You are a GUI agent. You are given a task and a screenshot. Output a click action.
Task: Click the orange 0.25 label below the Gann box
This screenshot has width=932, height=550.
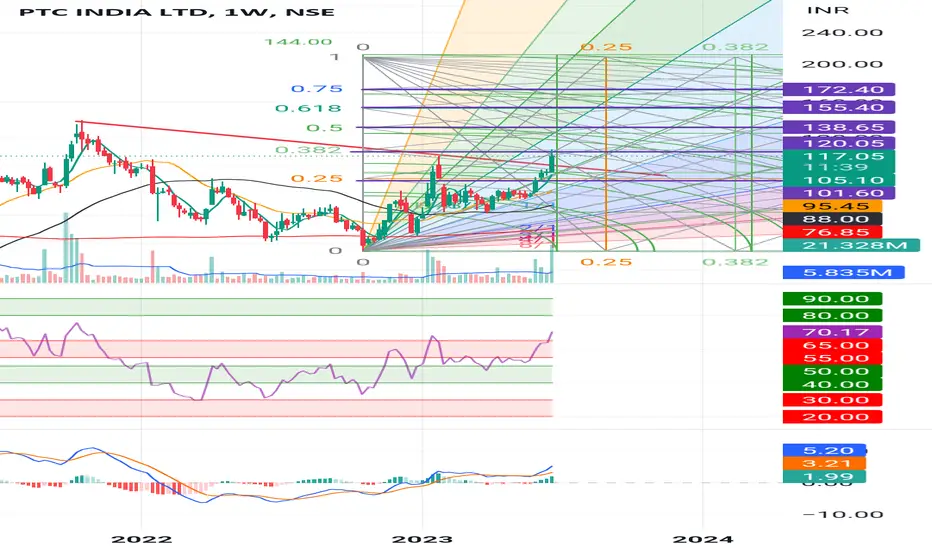(606, 262)
